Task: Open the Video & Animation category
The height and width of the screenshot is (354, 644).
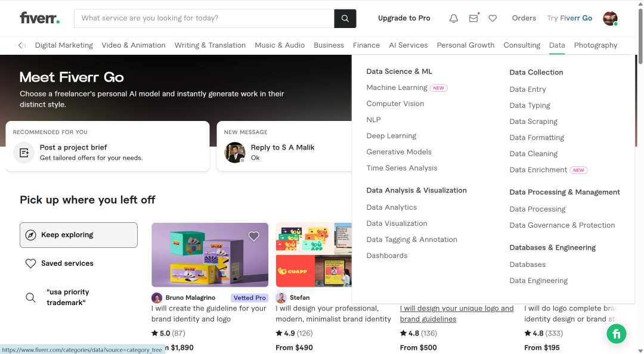Action: [134, 45]
